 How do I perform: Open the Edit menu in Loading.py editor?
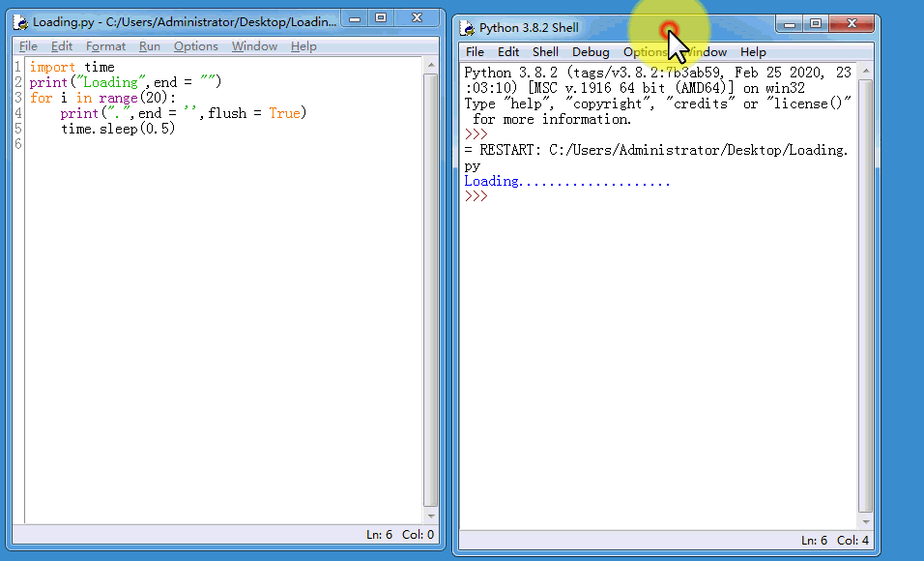tap(62, 45)
